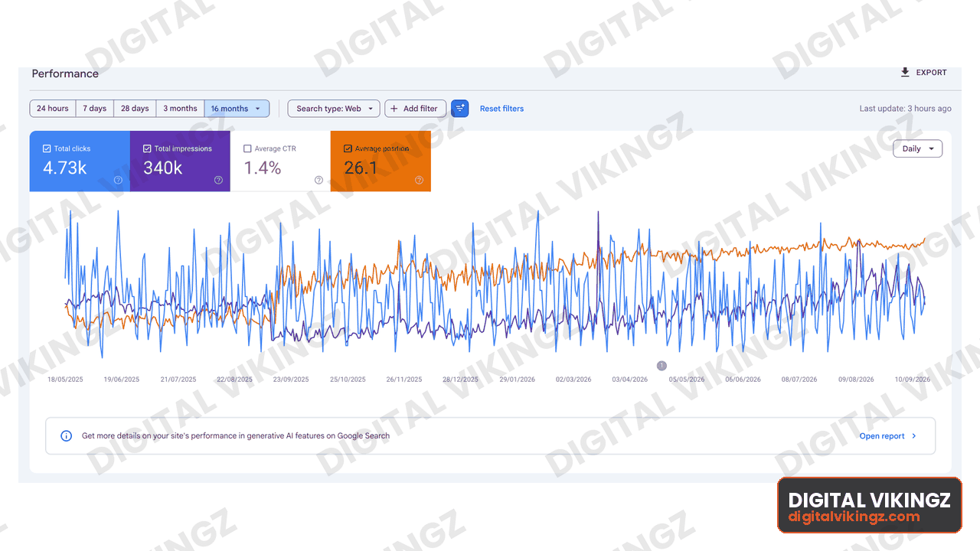The height and width of the screenshot is (551, 980).
Task: Click the help icon on Total clicks card
Action: tap(119, 181)
